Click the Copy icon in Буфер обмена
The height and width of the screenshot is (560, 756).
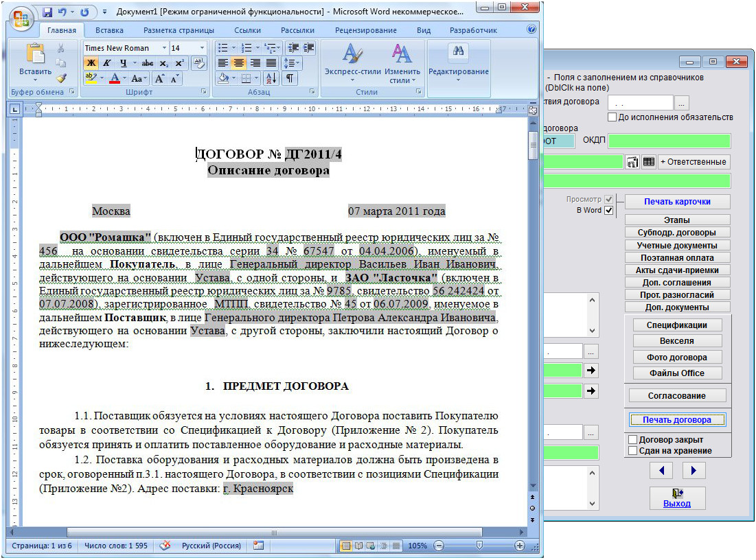(60, 63)
